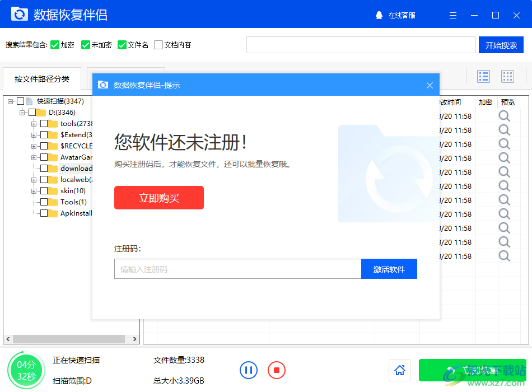The image size is (532, 392).
Task: Collapse the 快速扫描(3347) root node
Action: click(x=11, y=101)
